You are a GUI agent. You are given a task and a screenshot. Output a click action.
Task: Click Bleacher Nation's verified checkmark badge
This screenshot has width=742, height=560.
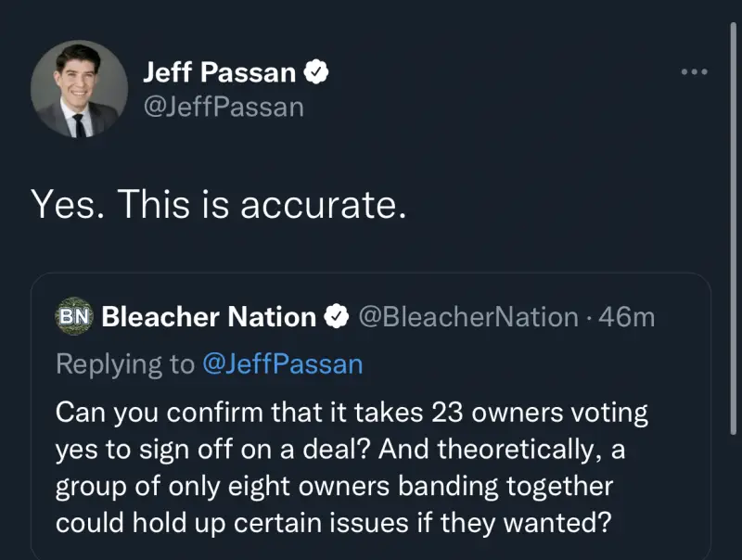point(335,317)
